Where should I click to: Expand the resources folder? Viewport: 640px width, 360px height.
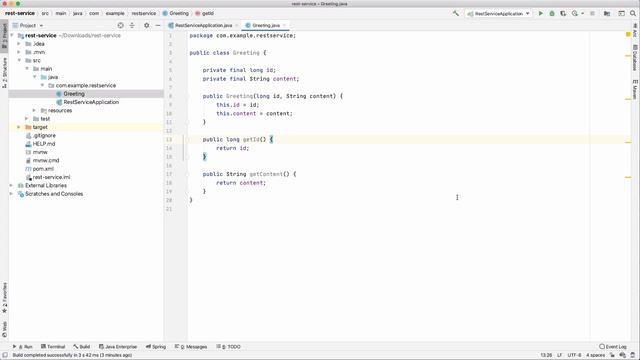34,111
